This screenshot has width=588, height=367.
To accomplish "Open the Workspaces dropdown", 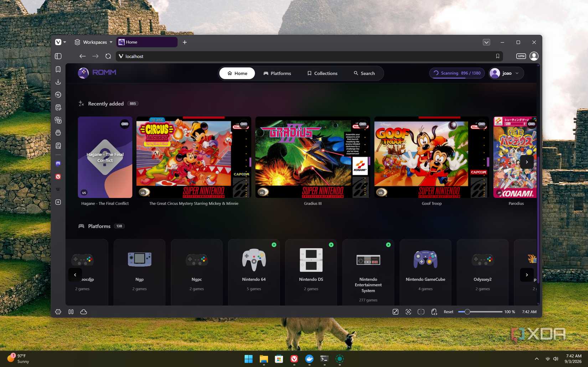I will click(x=93, y=42).
